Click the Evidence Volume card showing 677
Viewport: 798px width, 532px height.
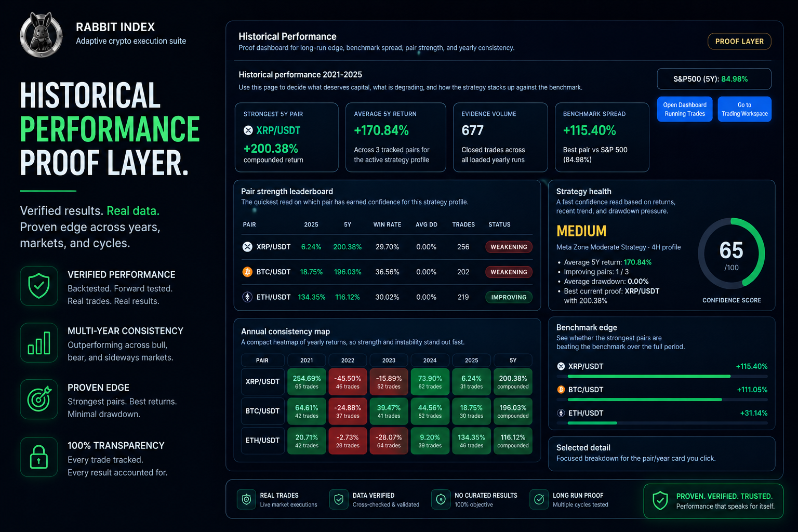[501, 137]
